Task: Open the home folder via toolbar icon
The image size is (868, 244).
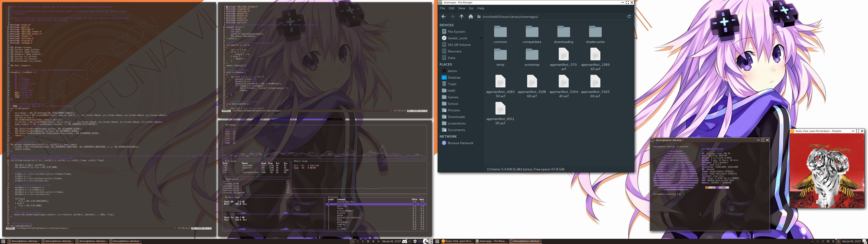Action: (x=470, y=16)
